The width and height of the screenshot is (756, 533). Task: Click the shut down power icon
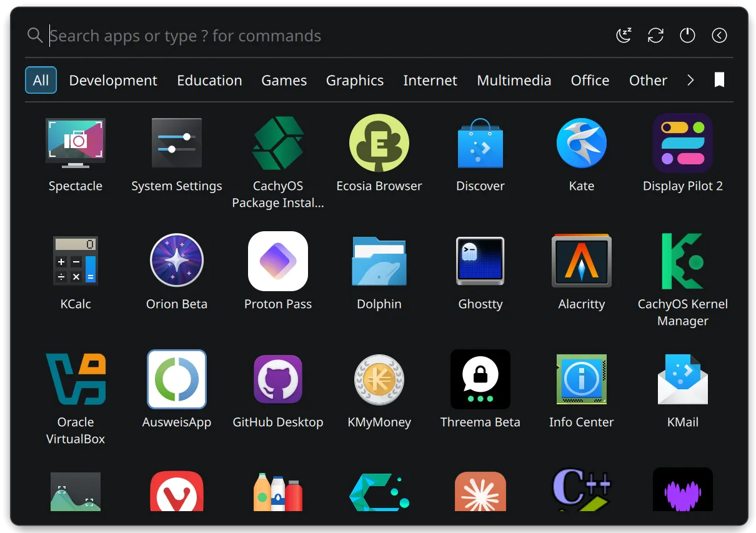pos(687,36)
